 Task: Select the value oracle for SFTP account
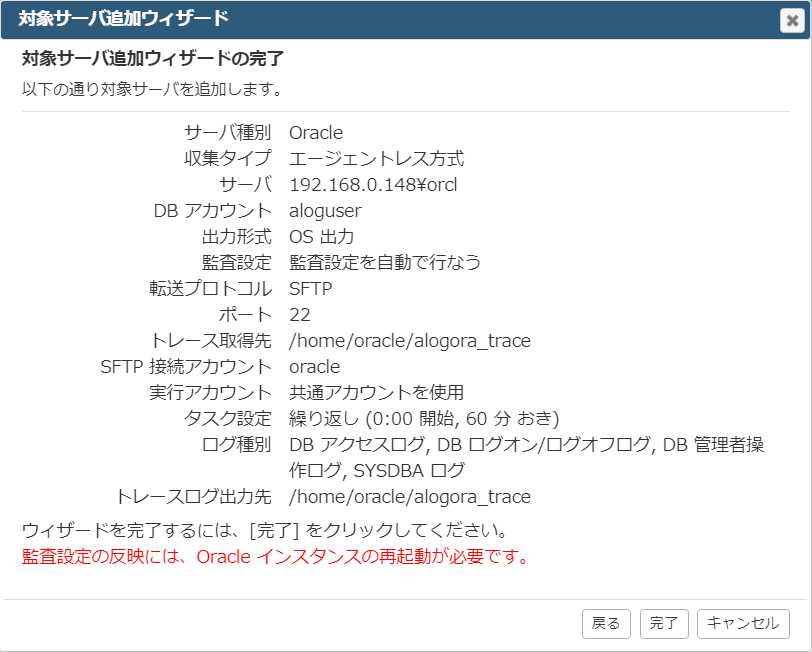pos(314,367)
